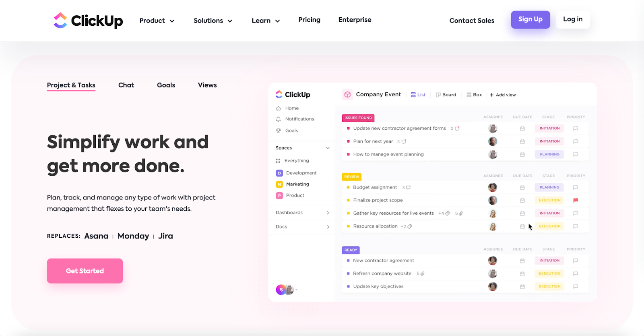Click assignee avatar for New contractor agreement
644x336 pixels.
tap(493, 261)
